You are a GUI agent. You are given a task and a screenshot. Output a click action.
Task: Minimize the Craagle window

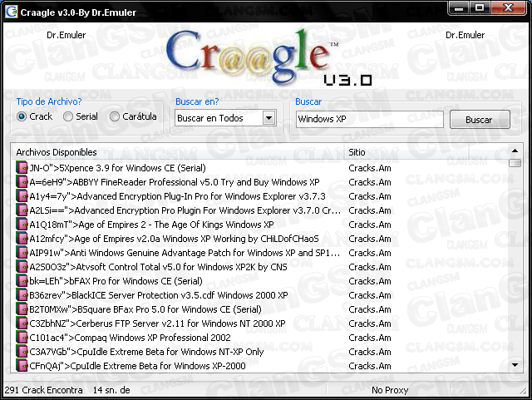(x=459, y=7)
